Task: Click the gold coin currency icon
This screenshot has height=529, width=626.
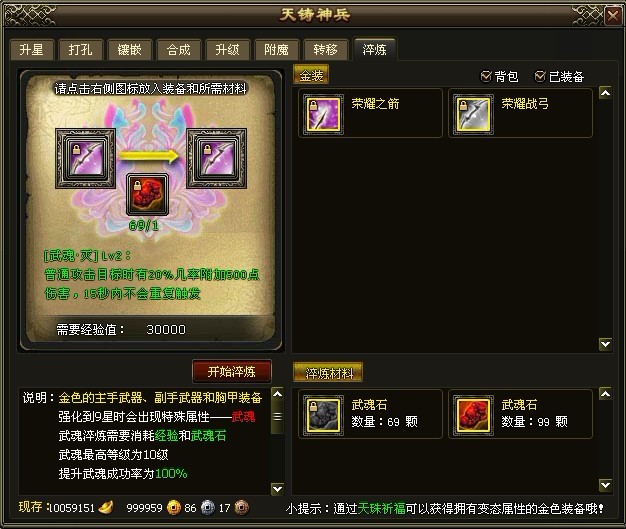Action: click(x=173, y=507)
